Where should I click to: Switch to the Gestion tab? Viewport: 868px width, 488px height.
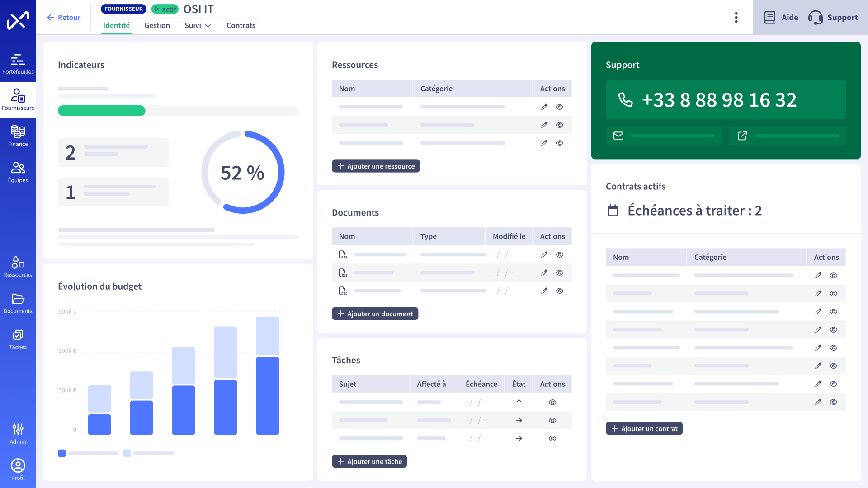157,26
